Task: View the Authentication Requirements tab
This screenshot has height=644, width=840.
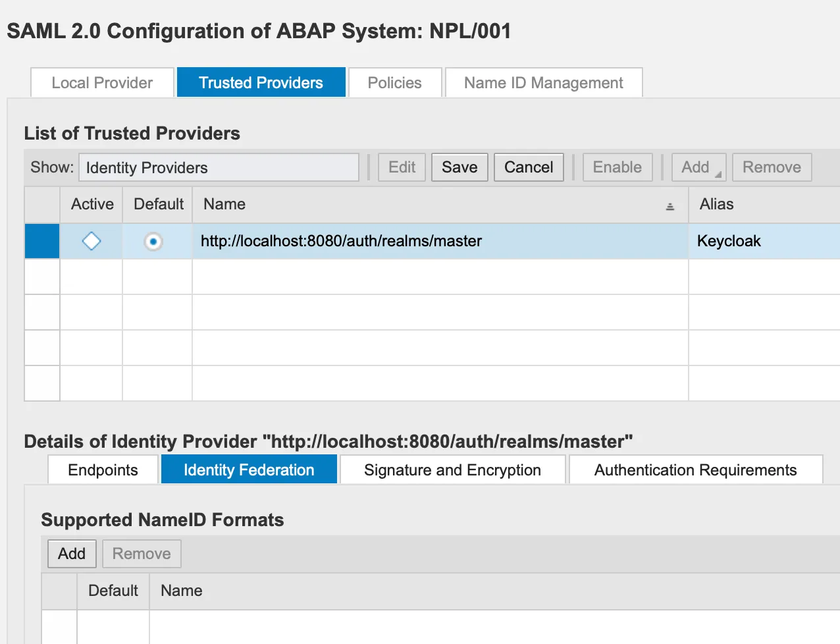Action: [695, 470]
